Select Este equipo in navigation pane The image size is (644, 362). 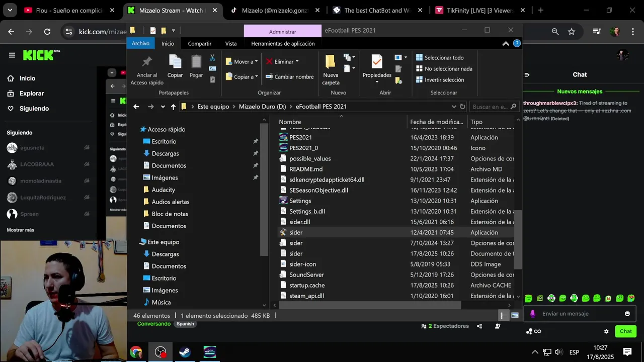coord(163,242)
